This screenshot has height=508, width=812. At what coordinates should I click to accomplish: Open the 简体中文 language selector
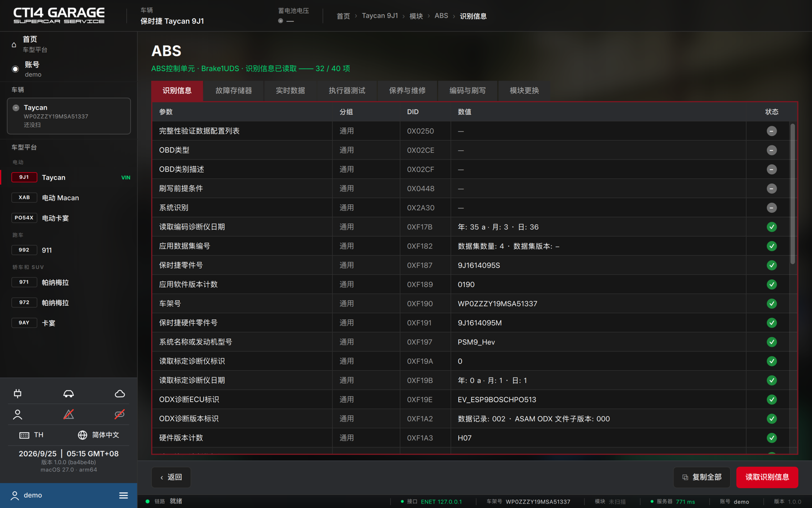pyautogui.click(x=98, y=435)
